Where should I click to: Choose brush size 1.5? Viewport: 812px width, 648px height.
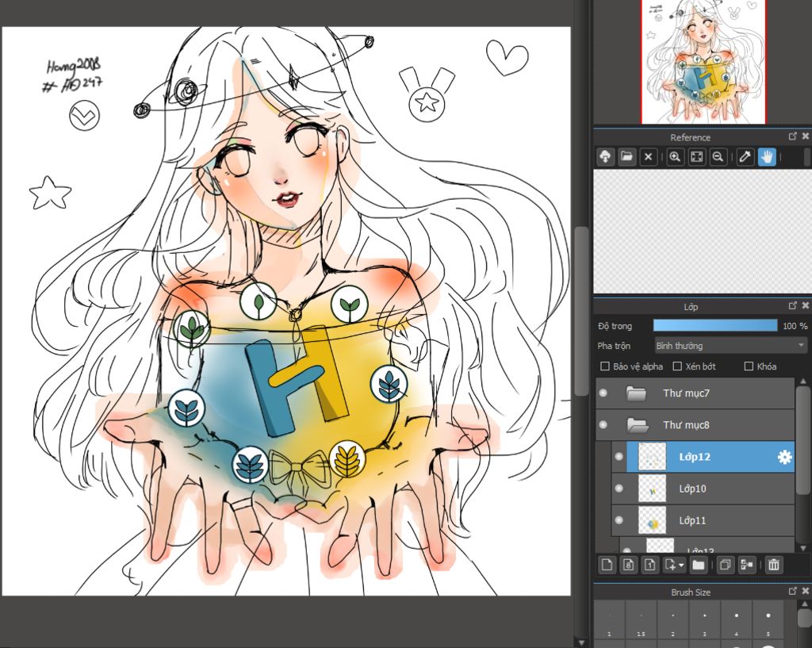click(641, 620)
